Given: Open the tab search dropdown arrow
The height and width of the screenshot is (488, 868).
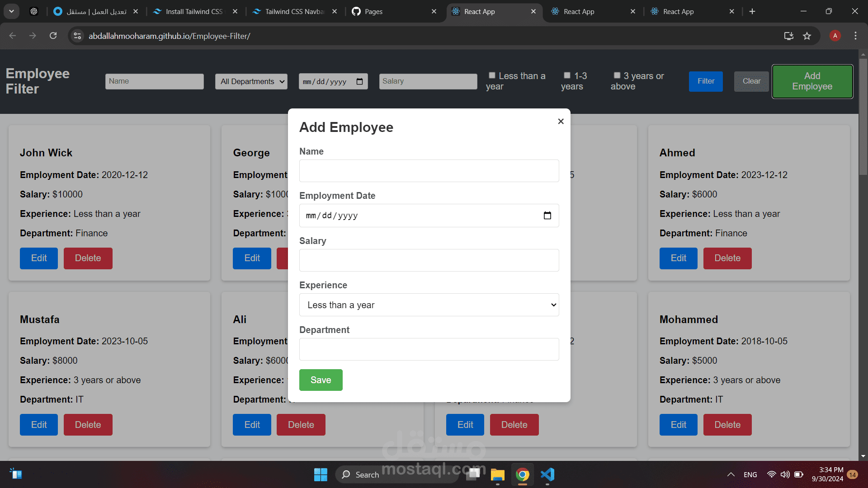Looking at the screenshot, I should coord(11,11).
